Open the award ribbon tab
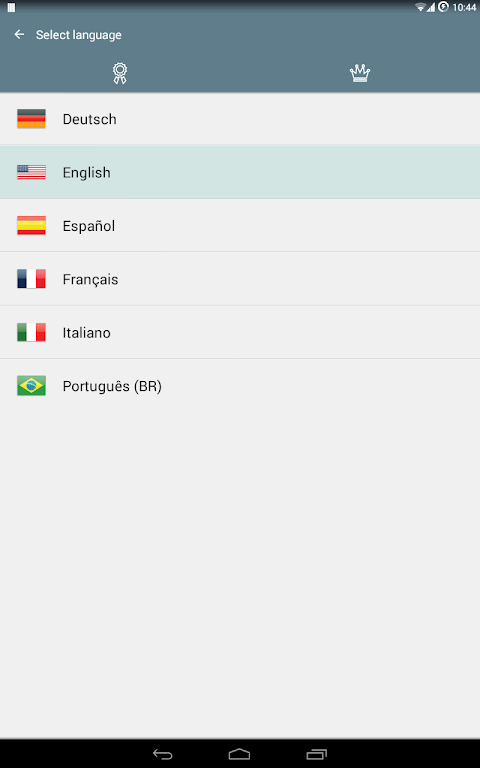This screenshot has height=768, width=480. [x=120, y=73]
